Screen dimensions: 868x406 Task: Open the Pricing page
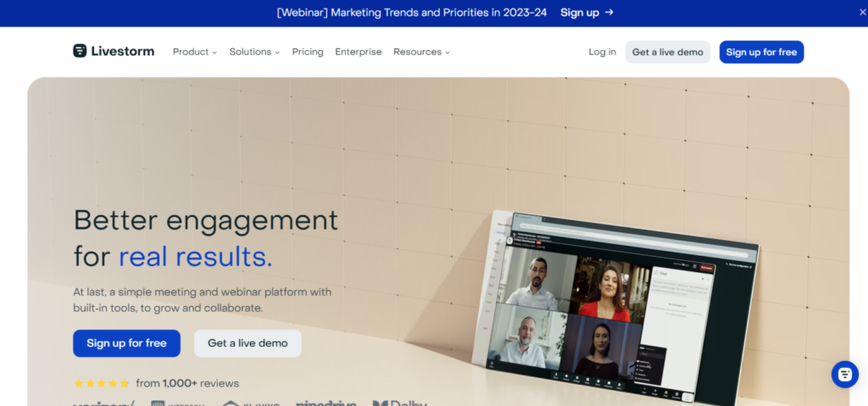tap(308, 52)
